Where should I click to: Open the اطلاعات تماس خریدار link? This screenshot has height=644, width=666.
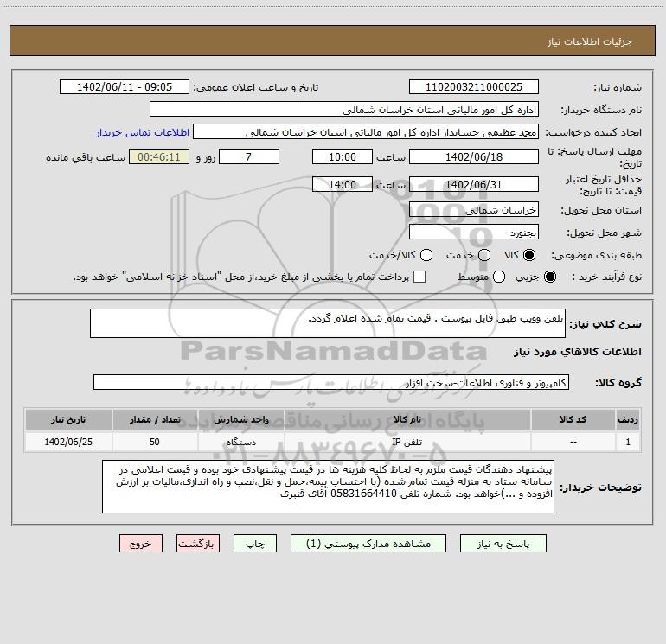coord(143,132)
